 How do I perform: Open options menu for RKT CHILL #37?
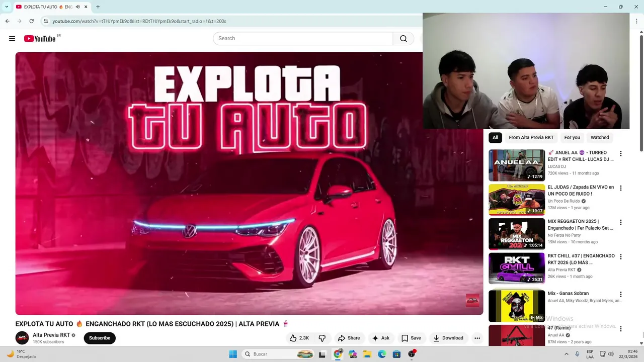620,257
